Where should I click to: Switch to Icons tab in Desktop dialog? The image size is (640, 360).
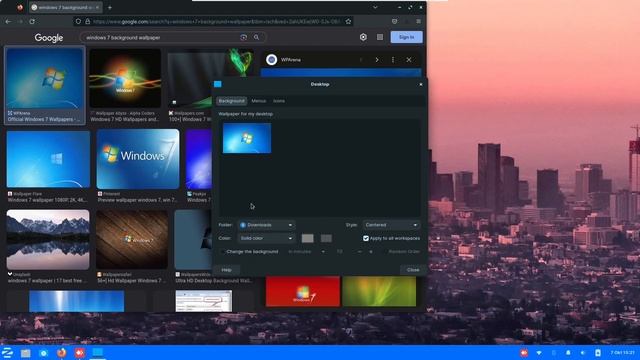279,101
